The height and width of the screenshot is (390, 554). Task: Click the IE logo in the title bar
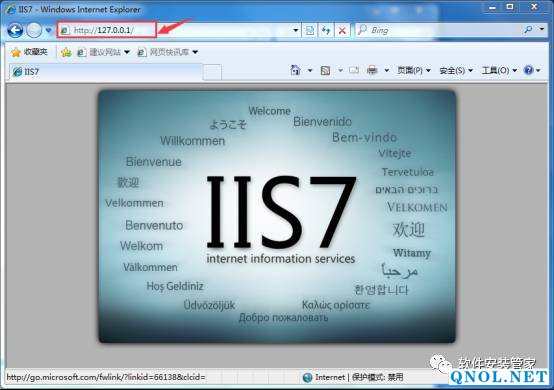click(11, 10)
